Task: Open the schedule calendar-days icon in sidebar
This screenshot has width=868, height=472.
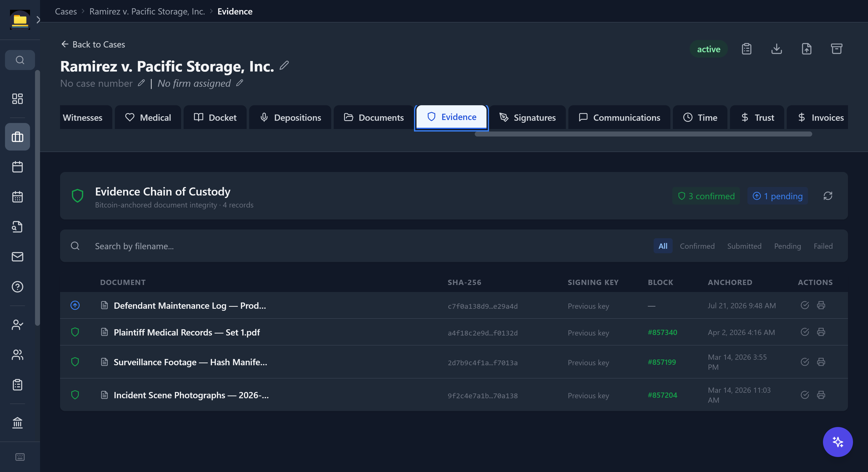Action: click(x=18, y=196)
